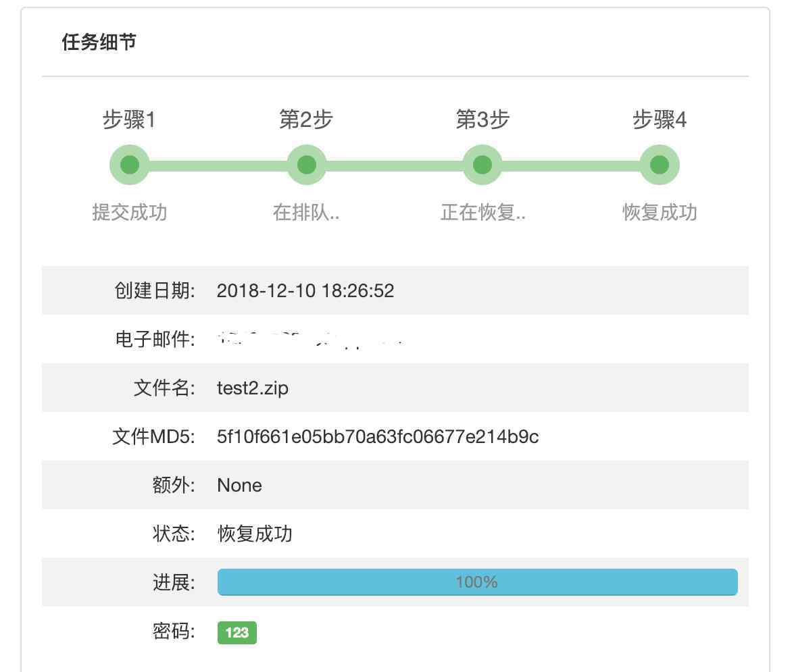Viewport: 792px width, 672px height.
Task: Click the 第3步 step circle
Action: tap(482, 165)
